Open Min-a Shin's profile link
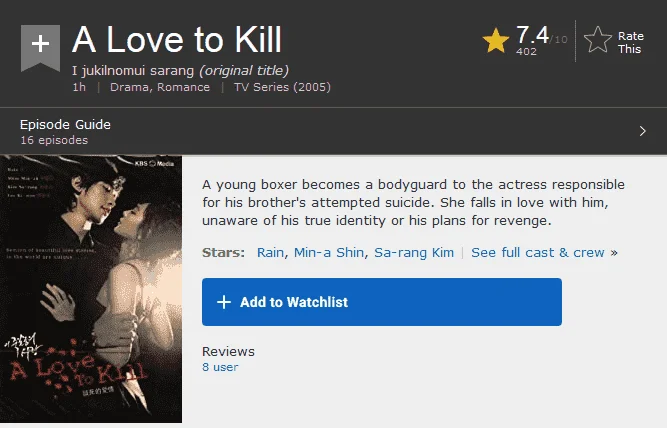The height and width of the screenshot is (428, 667). click(x=329, y=252)
